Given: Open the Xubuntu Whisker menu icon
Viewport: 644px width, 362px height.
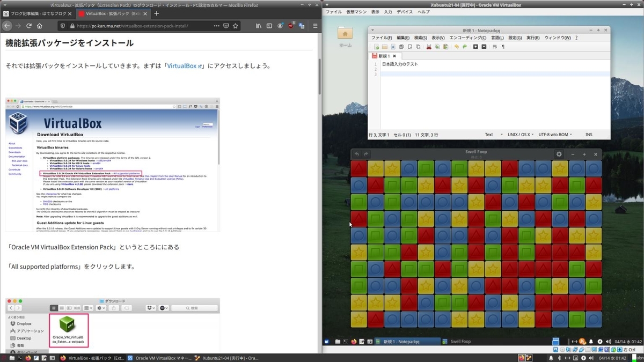Looking at the screenshot, I should coord(326,341).
